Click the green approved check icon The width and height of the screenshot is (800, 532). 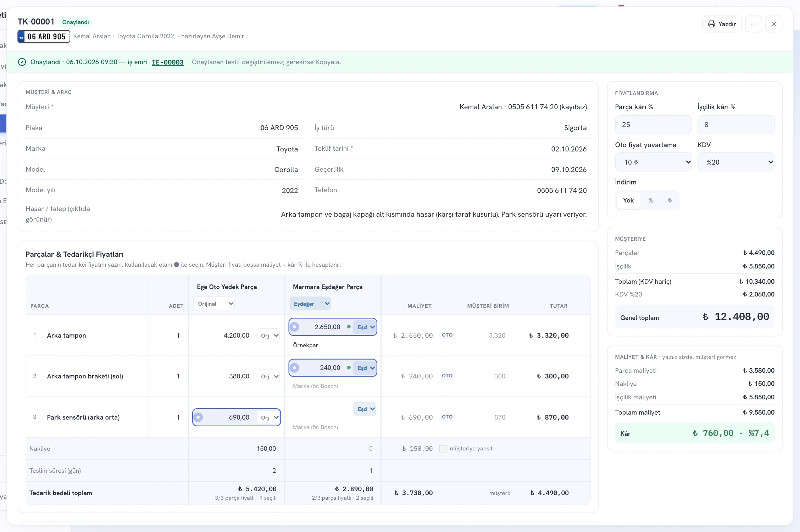[x=22, y=62]
